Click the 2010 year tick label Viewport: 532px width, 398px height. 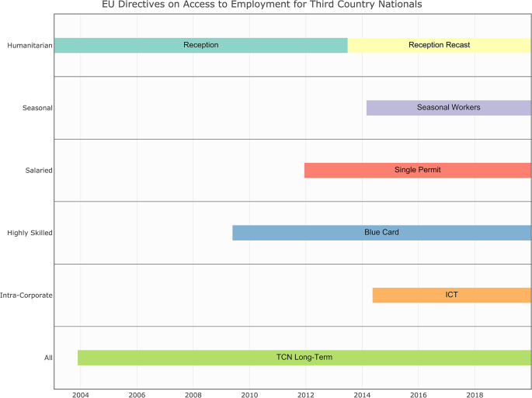[x=249, y=395]
